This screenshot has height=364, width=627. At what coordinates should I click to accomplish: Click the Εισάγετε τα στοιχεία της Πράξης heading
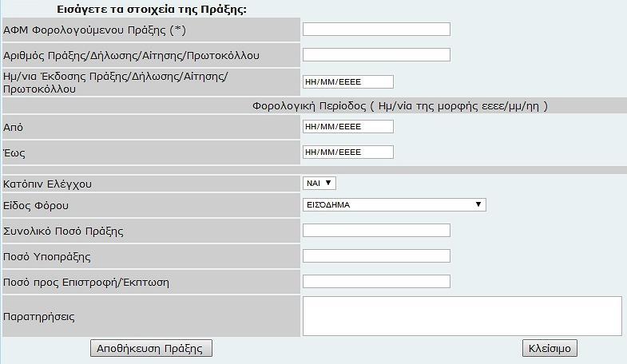click(152, 10)
